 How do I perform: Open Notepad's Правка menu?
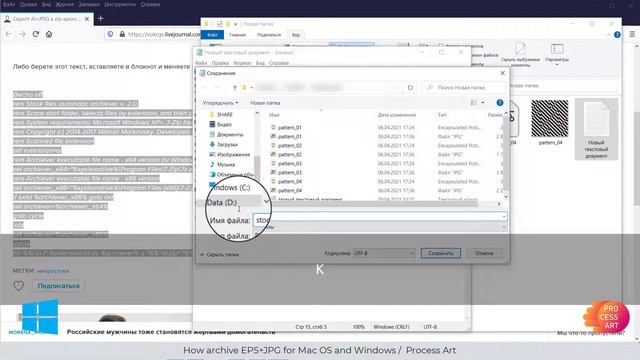click(220, 63)
